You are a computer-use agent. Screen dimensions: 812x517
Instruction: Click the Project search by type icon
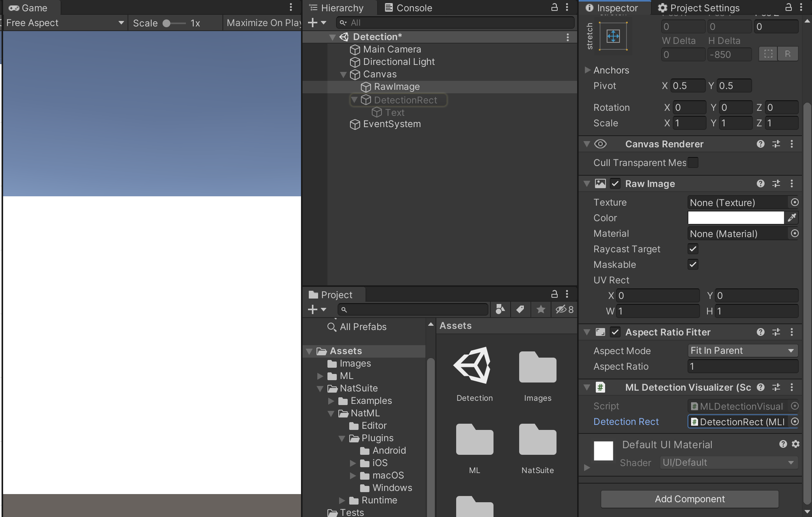click(500, 309)
